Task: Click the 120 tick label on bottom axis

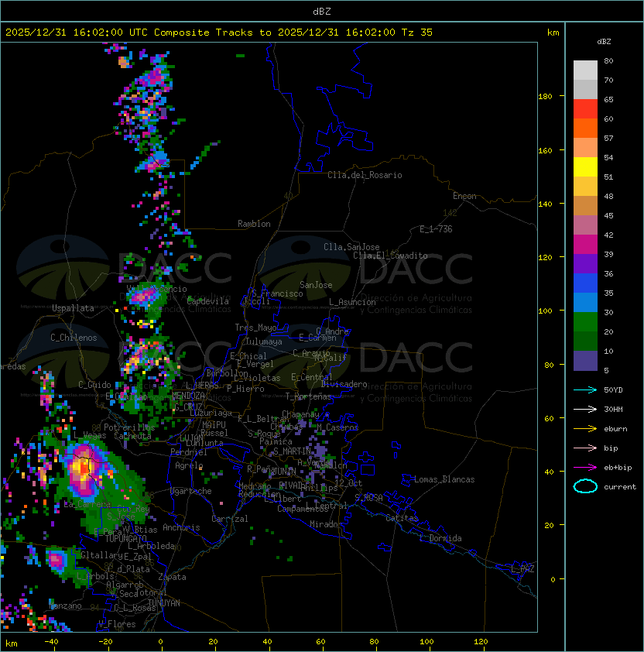Action: [481, 642]
